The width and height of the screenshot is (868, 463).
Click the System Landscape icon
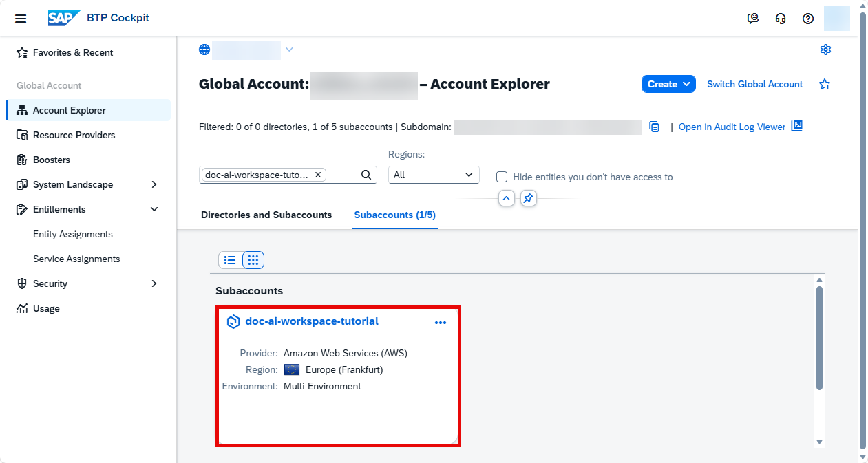click(x=21, y=184)
